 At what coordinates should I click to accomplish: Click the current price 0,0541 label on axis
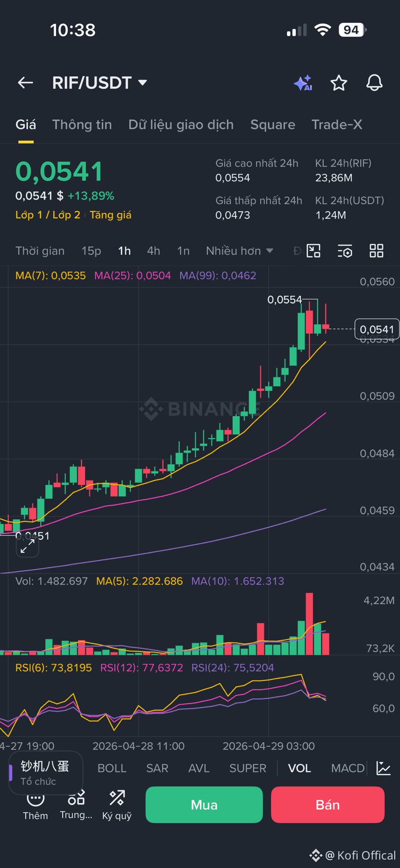click(377, 329)
